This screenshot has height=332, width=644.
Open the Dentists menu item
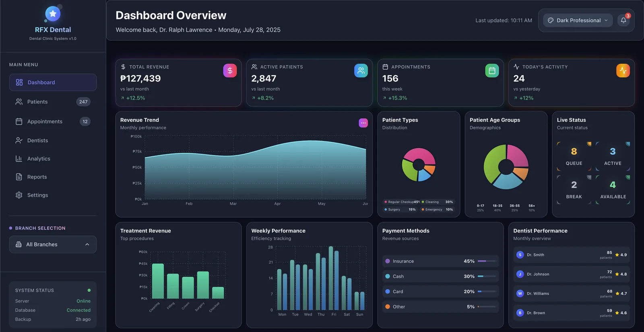coord(53,141)
